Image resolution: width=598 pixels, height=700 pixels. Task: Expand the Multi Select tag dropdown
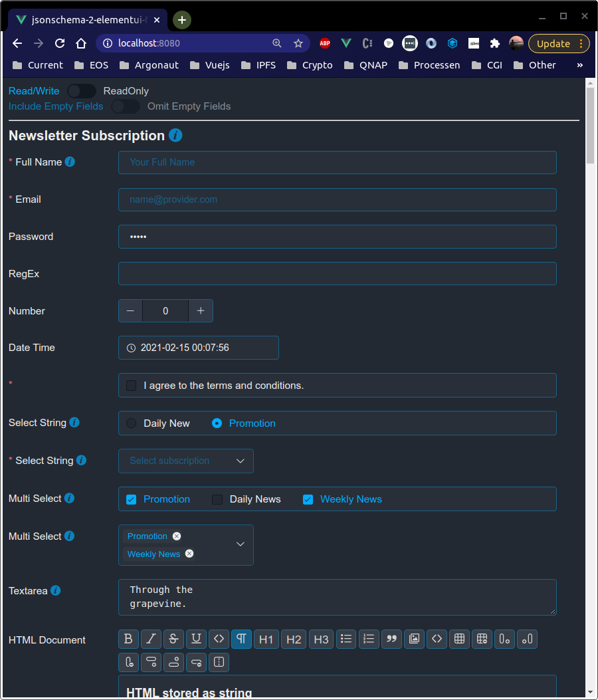[240, 544]
